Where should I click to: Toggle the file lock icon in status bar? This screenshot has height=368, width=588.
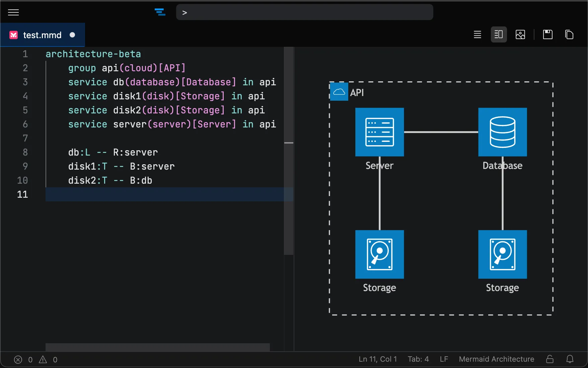(x=549, y=359)
